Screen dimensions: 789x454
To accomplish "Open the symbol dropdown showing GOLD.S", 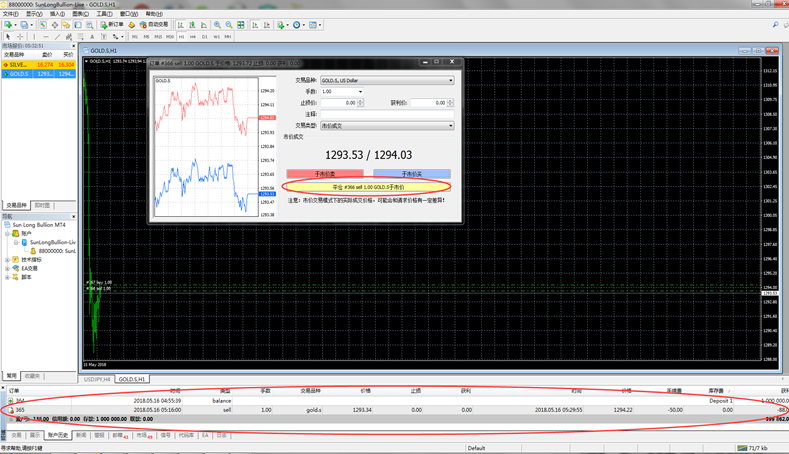I will coord(386,80).
